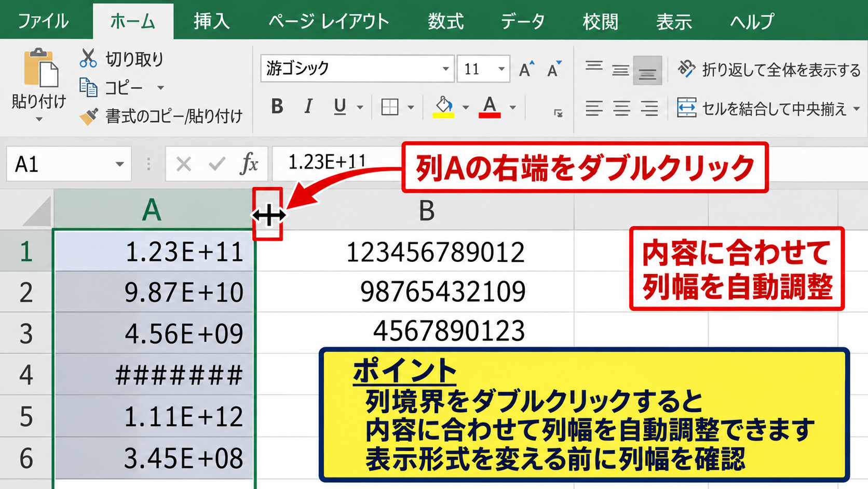The image size is (868, 489).
Task: Click the Borders grid icon
Action: click(x=390, y=107)
